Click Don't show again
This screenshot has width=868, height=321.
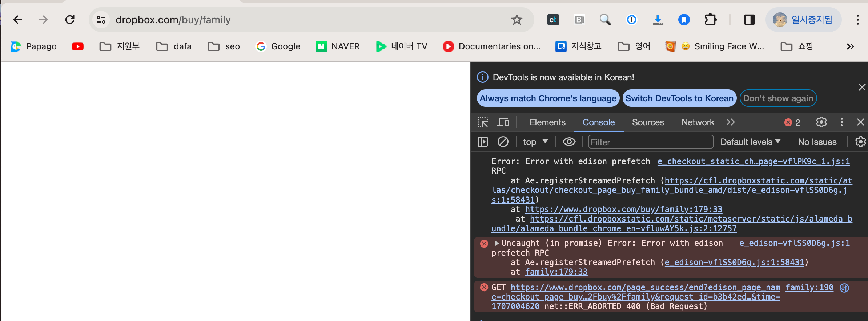coord(778,98)
